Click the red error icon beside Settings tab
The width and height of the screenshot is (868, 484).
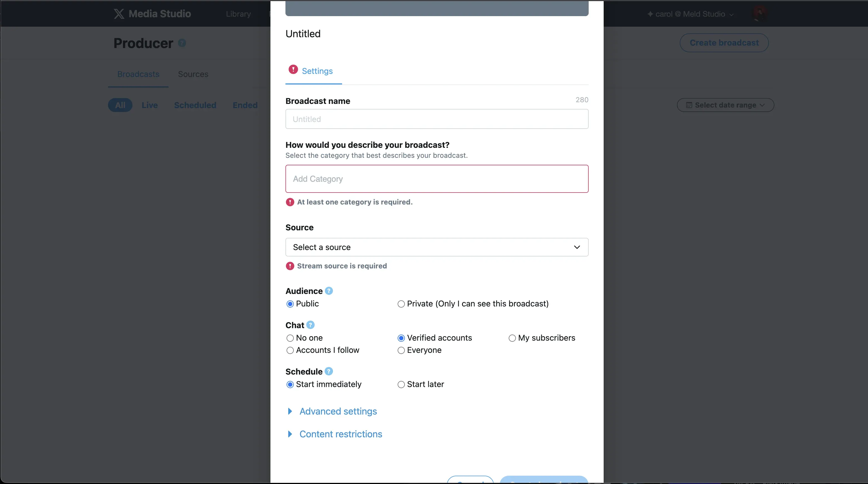click(293, 69)
